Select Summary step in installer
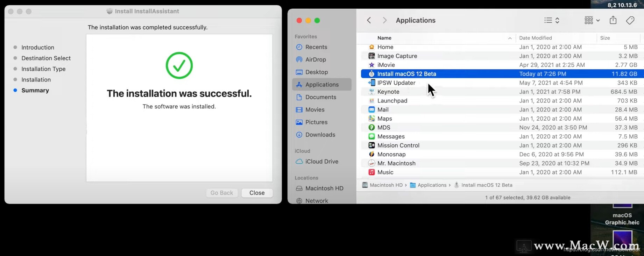Screen dimensions: 644x256 click(35, 90)
